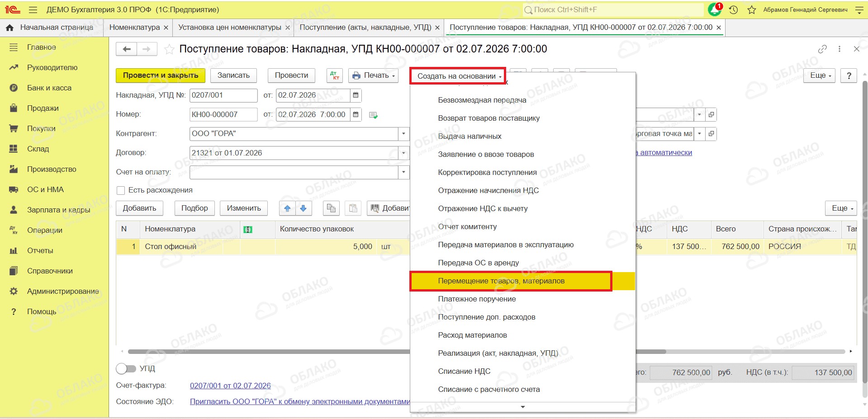Open notifications bell icon
This screenshot has height=419, width=868.
pyautogui.click(x=715, y=9)
